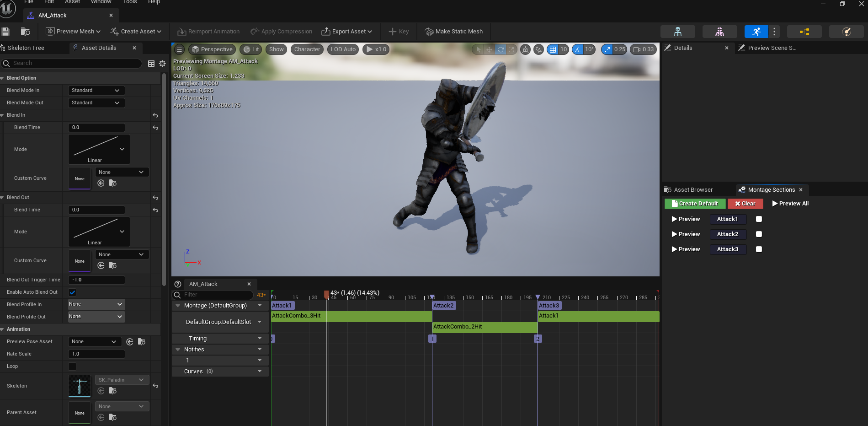Screen dimensions: 868x426
Task: Click Create Default button
Action: (x=695, y=204)
